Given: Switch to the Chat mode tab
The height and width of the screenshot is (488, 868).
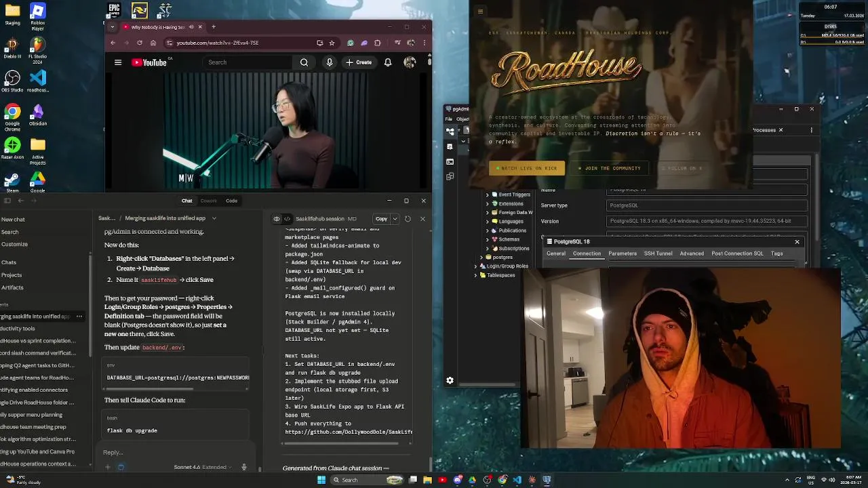Looking at the screenshot, I should click(186, 201).
